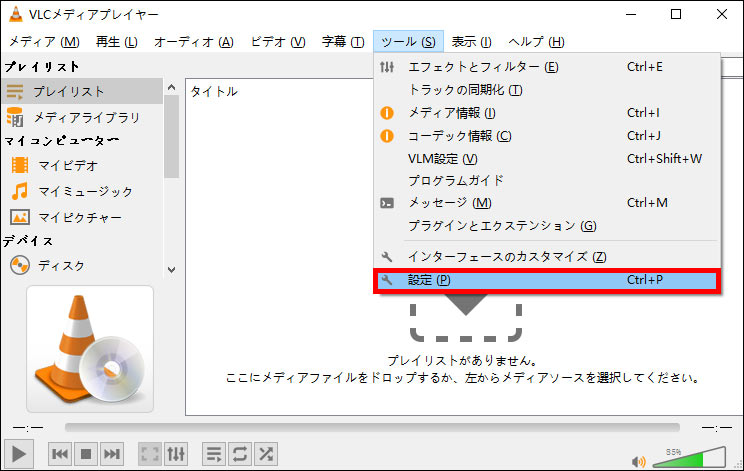Choose 設定 (P) preferences entry
Image resolution: width=744 pixels, height=471 pixels.
pos(547,280)
